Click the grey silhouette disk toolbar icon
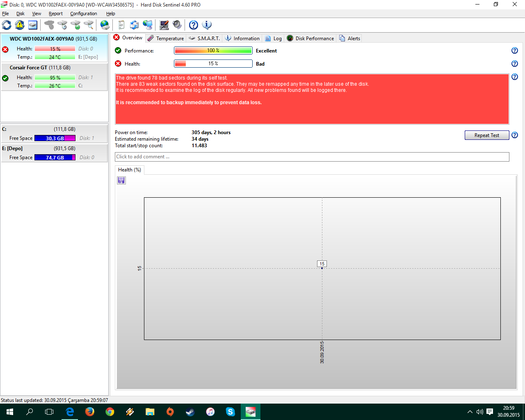The width and height of the screenshot is (525, 420). [49, 25]
